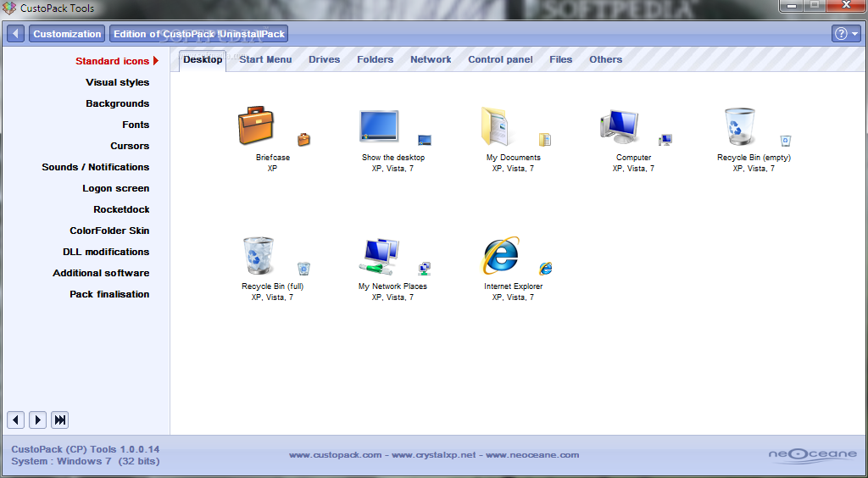Select the large My Network Places icon
The width and height of the screenshot is (868, 478).
tap(379, 257)
